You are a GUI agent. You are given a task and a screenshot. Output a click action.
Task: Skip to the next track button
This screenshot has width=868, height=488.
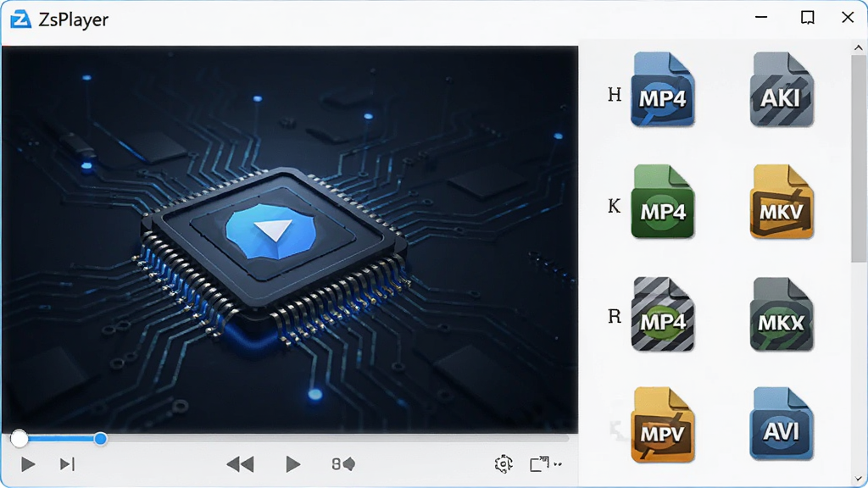click(x=67, y=463)
